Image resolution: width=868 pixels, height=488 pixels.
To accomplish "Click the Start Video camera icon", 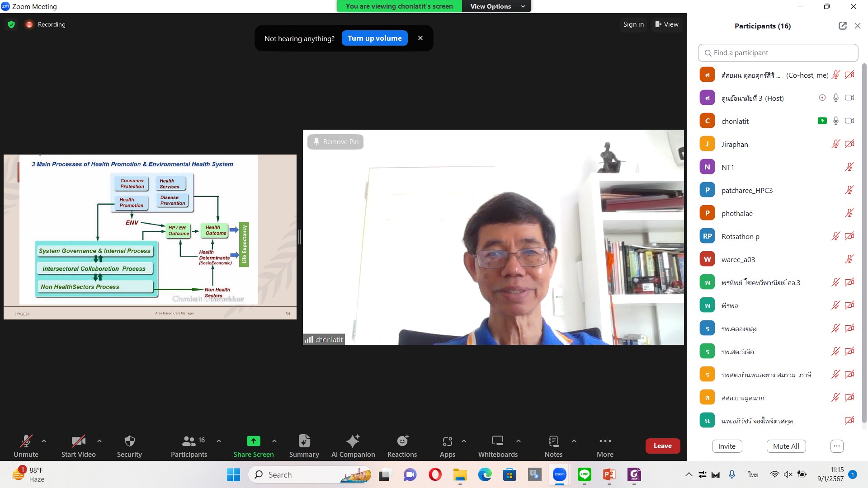I will (79, 441).
